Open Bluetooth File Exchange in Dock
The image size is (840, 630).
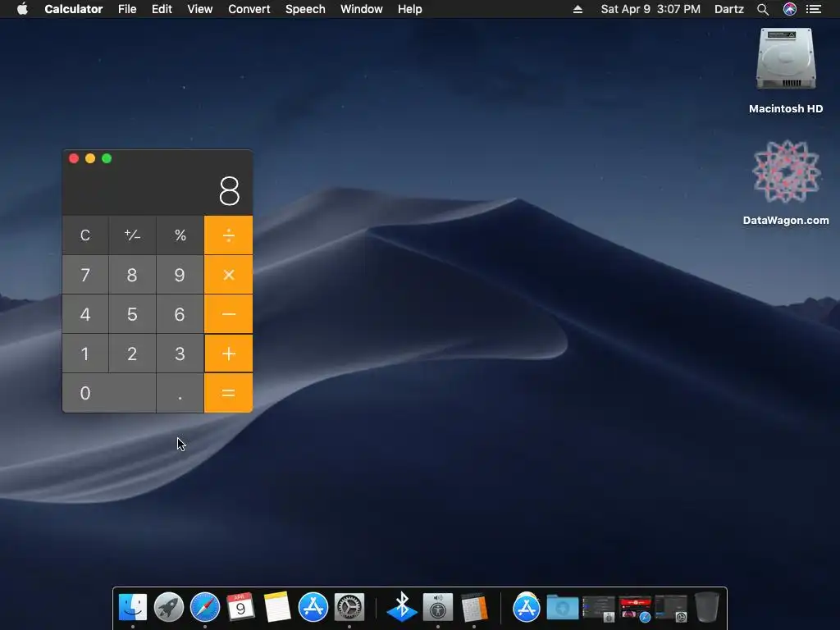[402, 608]
